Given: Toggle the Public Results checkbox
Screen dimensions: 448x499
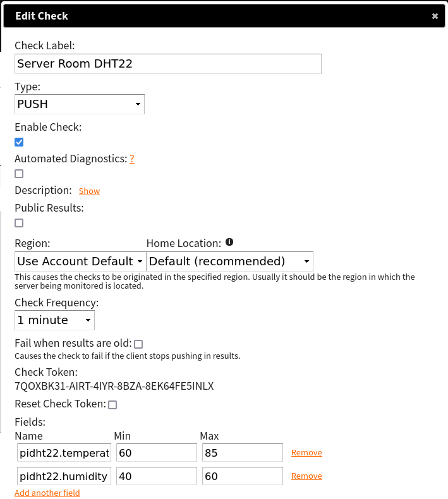Looking at the screenshot, I should (19, 223).
